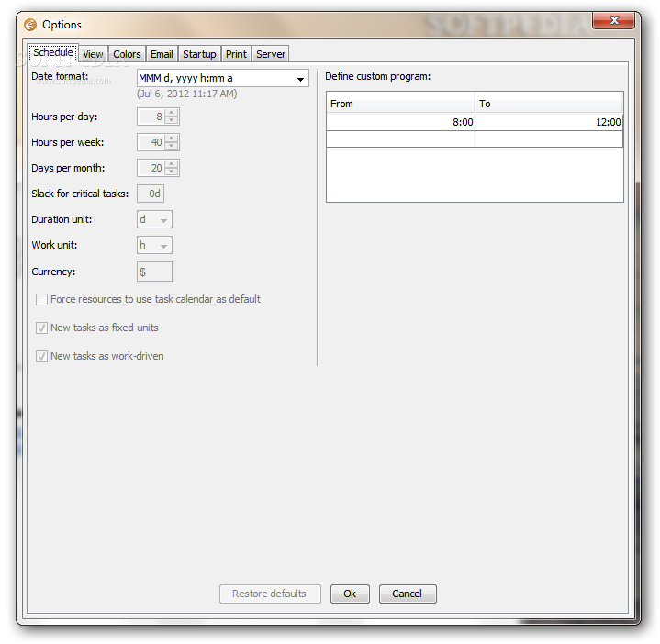660x644 pixels.
Task: Open the Date format dropdown
Action: (x=300, y=79)
